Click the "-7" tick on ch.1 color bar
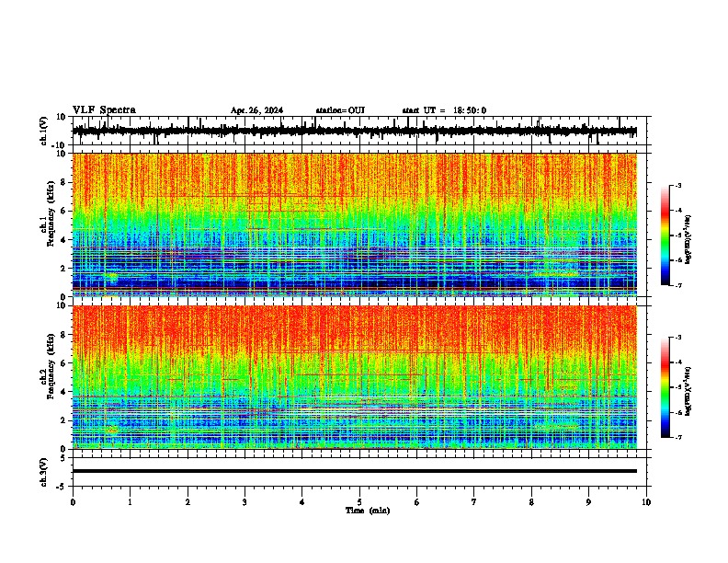This screenshot has height=563, width=728. click(678, 285)
